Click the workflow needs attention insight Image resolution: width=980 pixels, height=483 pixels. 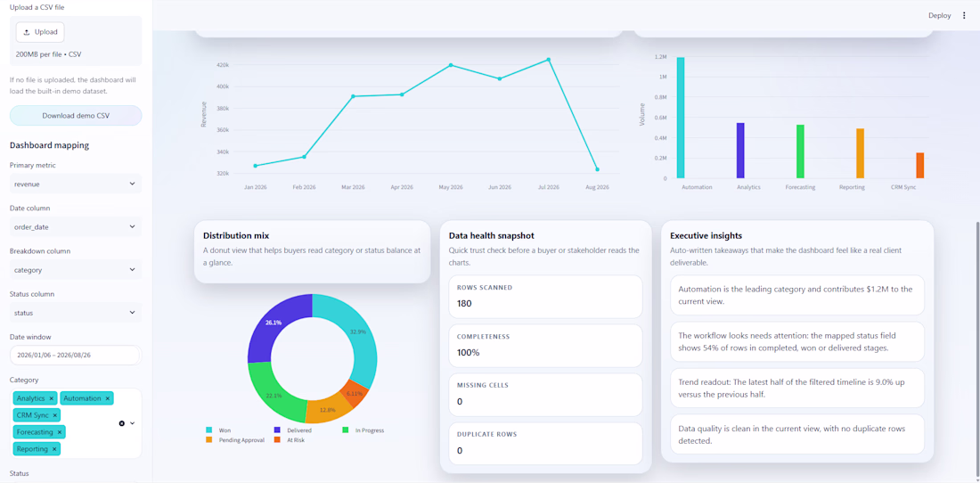point(796,341)
